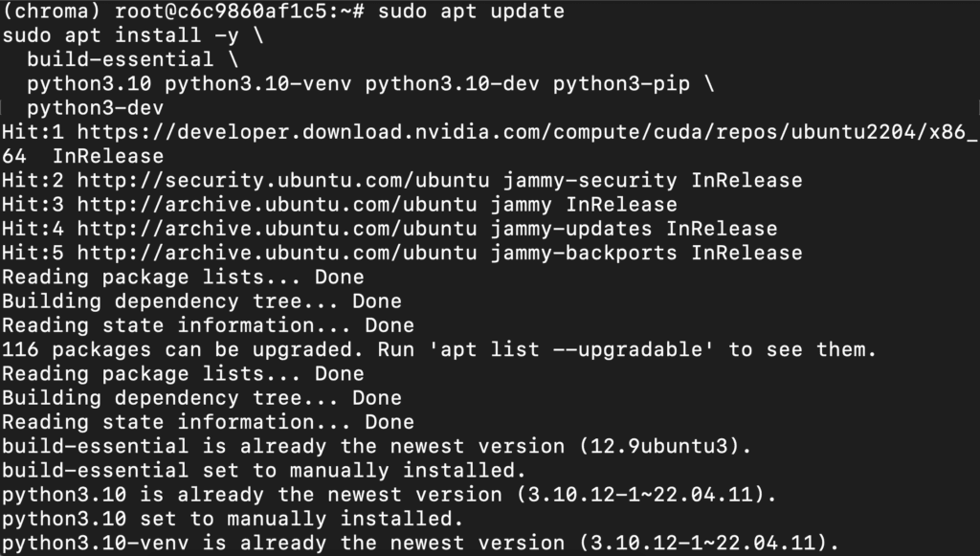The width and height of the screenshot is (980, 556).
Task: Click the python3.10-venv package name in command
Action: coord(258,83)
